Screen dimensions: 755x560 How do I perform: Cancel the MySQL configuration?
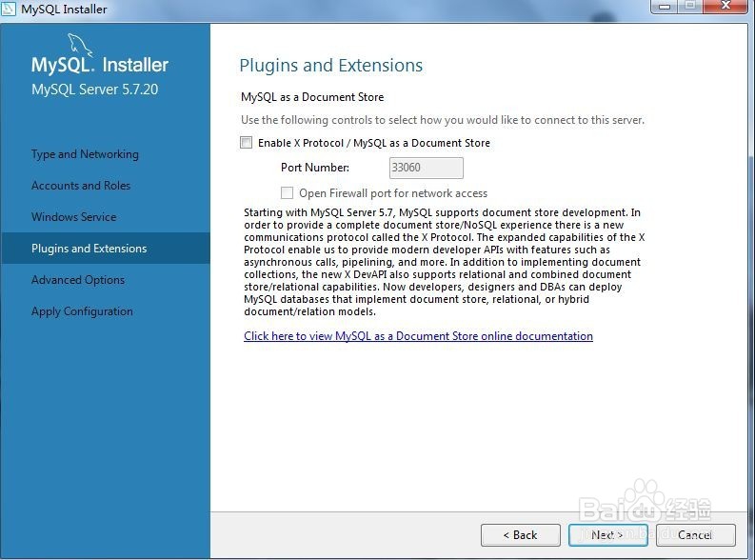696,535
